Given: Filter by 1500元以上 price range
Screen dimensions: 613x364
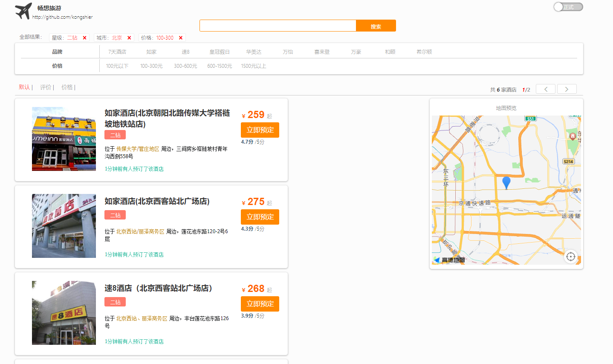Looking at the screenshot, I should pyautogui.click(x=253, y=66).
